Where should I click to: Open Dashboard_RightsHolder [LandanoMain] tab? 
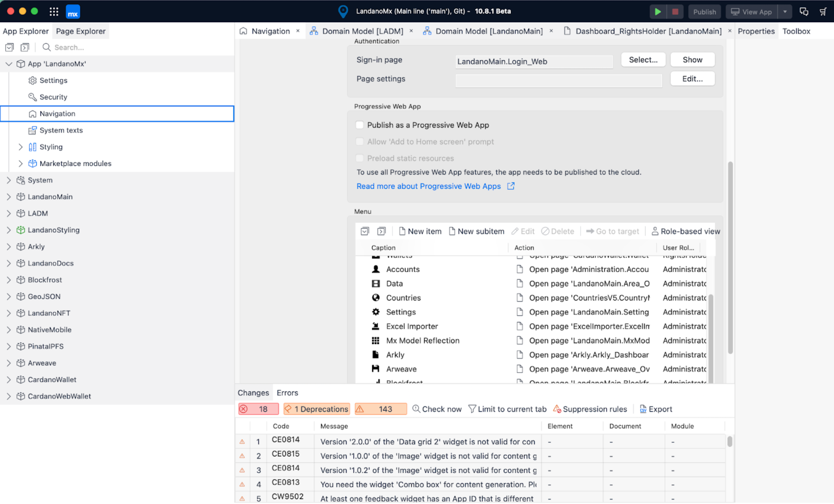648,31
